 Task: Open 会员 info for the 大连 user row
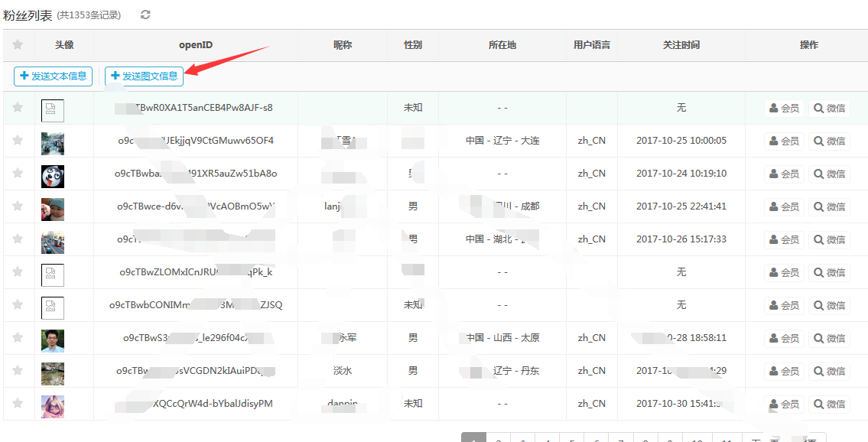pos(784,140)
